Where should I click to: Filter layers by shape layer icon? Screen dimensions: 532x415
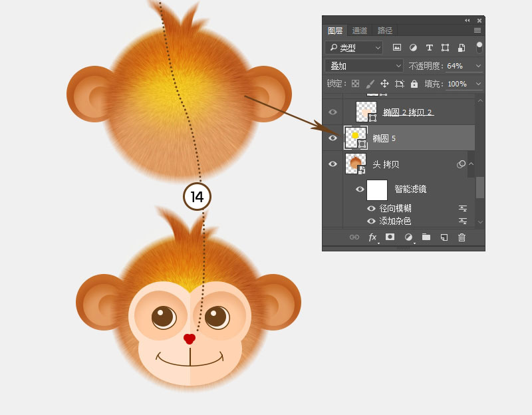(x=445, y=47)
